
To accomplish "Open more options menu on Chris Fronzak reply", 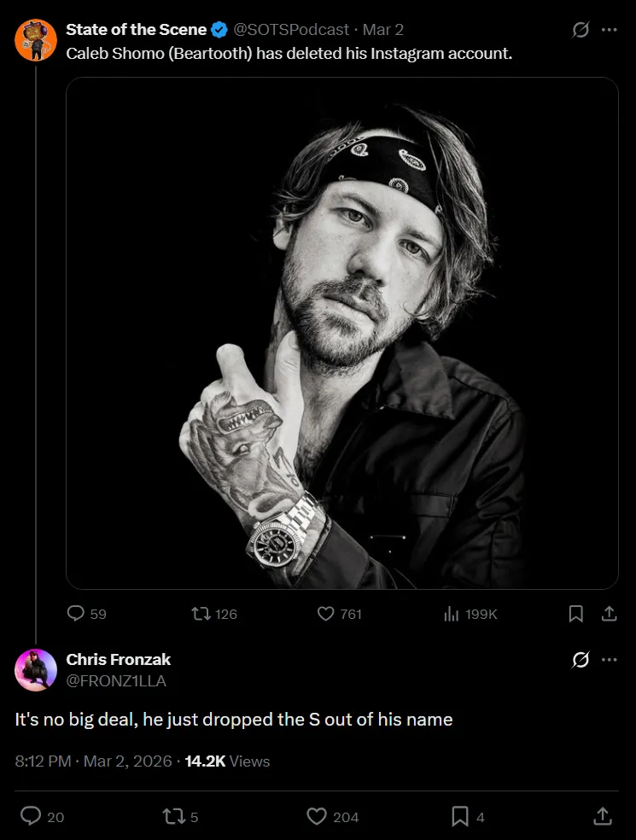I will (609, 660).
